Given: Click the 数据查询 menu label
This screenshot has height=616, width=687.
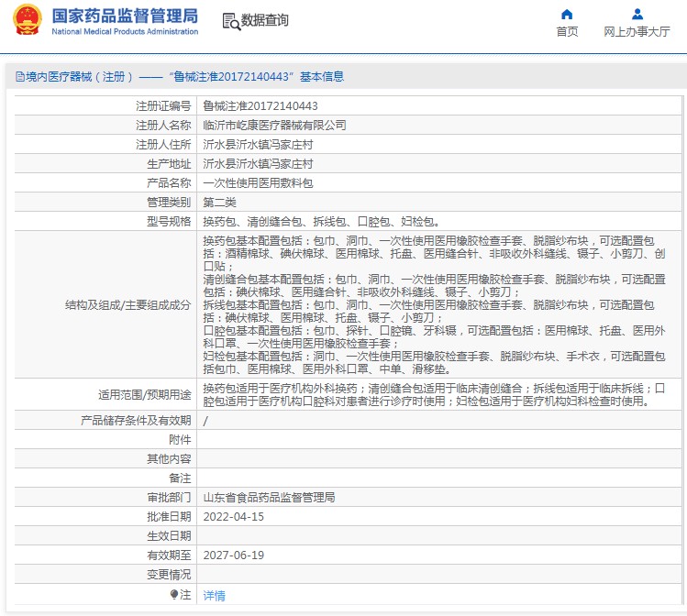Looking at the screenshot, I should click(265, 20).
